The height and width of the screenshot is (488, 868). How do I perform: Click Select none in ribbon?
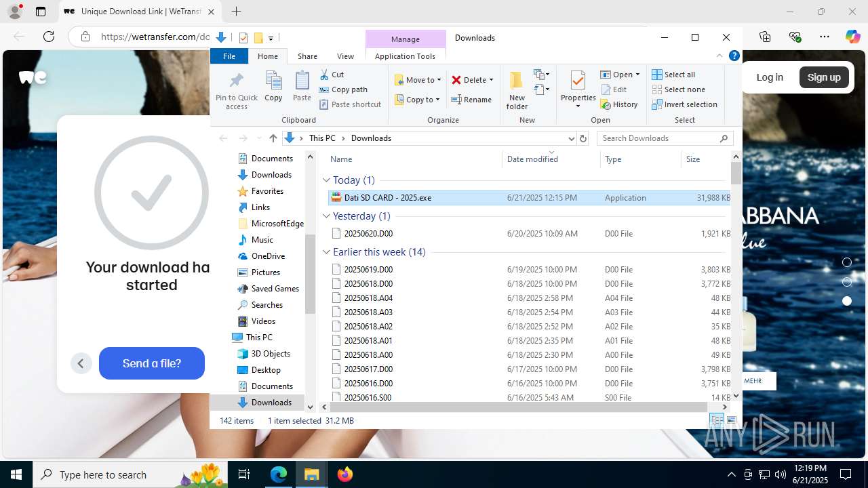pos(678,89)
